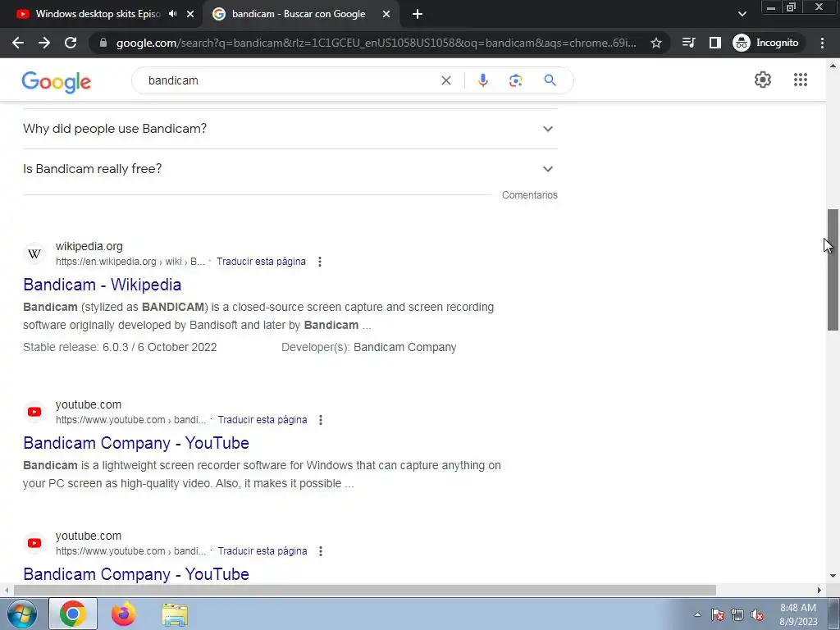Click the scroll down arrow
The image size is (840, 630).
(833, 577)
